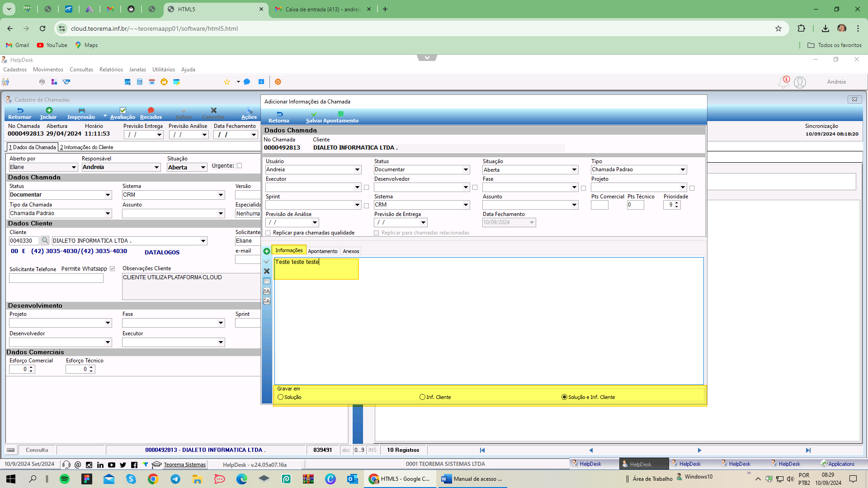The width and height of the screenshot is (868, 488).
Task: Click the Retorna arrow in dialog toolbar
Action: click(279, 114)
